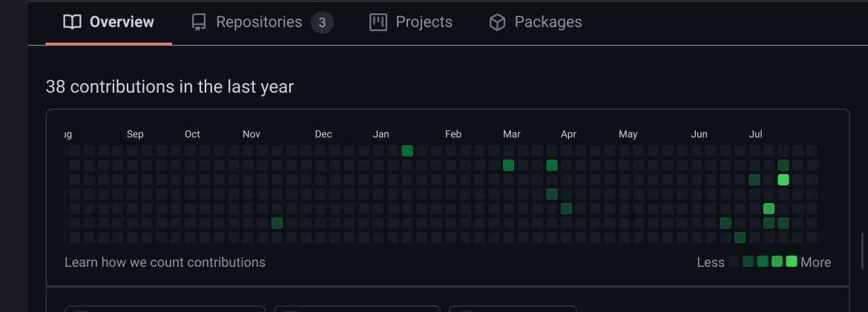
Task: Click the lowest green cell in June
Action: click(x=740, y=237)
